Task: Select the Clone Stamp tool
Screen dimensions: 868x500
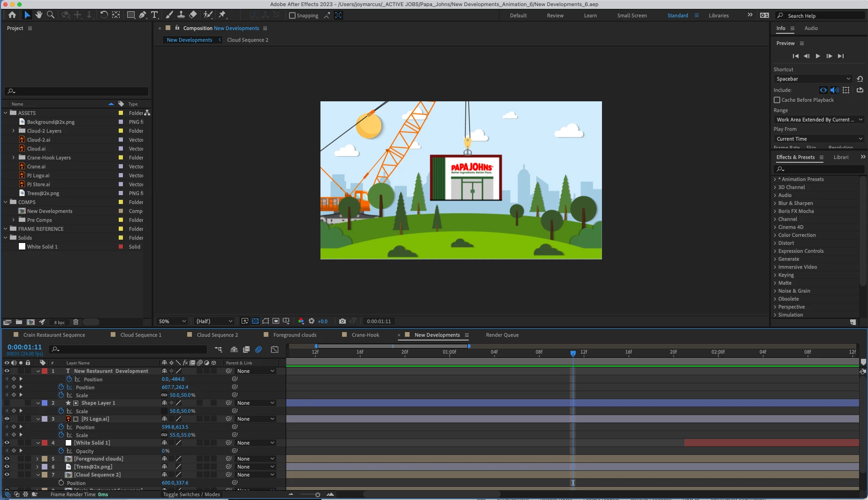Action: [x=181, y=15]
